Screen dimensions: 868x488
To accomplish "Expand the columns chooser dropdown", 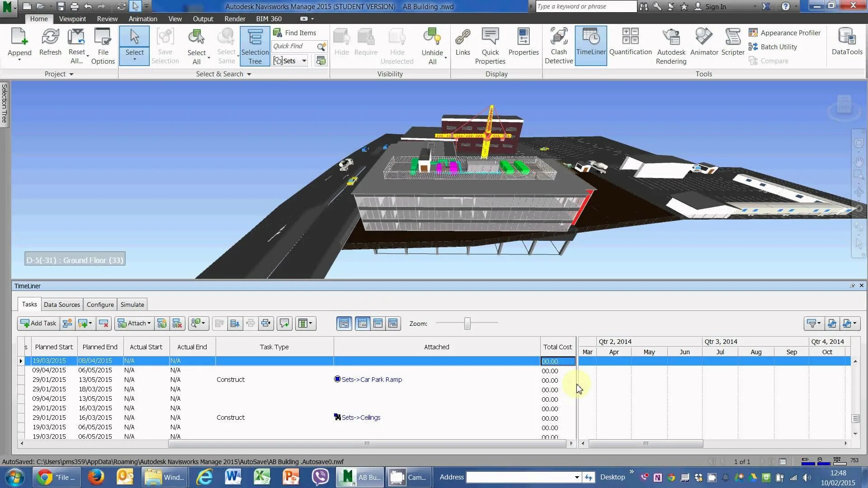I will coord(306,323).
